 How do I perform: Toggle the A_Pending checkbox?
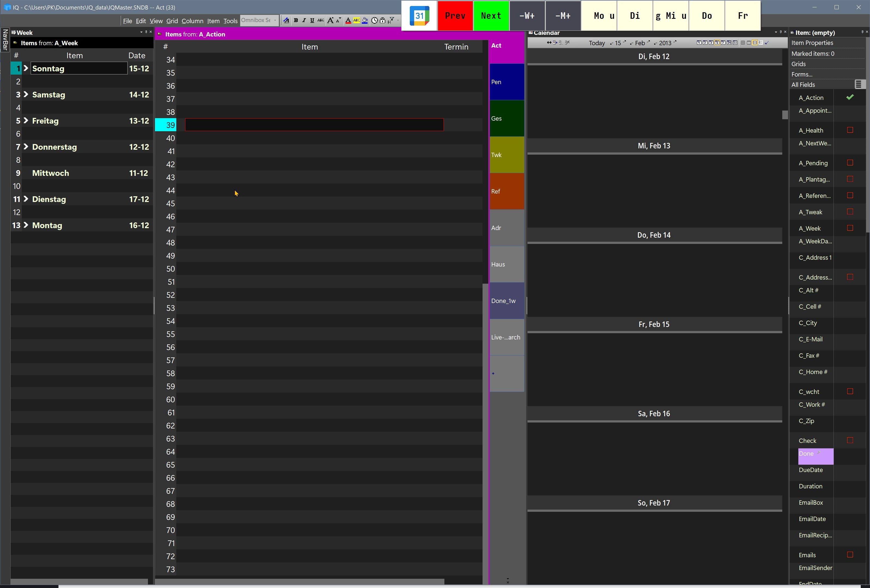pos(850,163)
